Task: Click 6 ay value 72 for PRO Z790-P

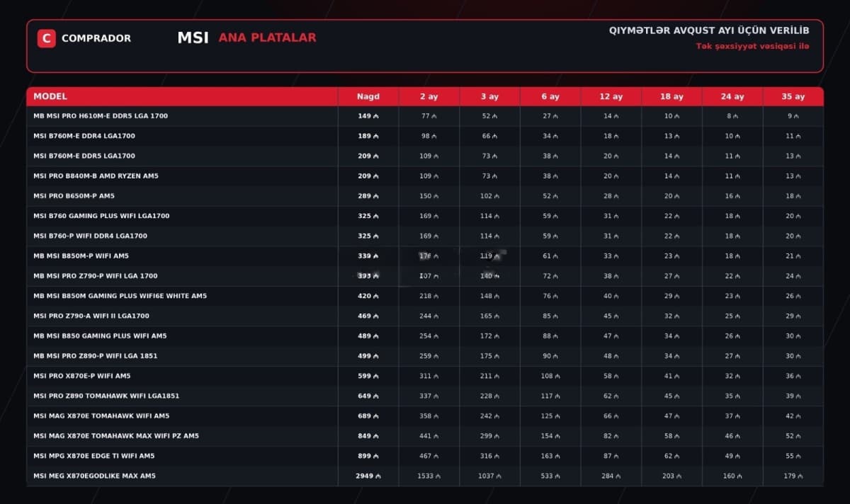Action: [x=550, y=276]
